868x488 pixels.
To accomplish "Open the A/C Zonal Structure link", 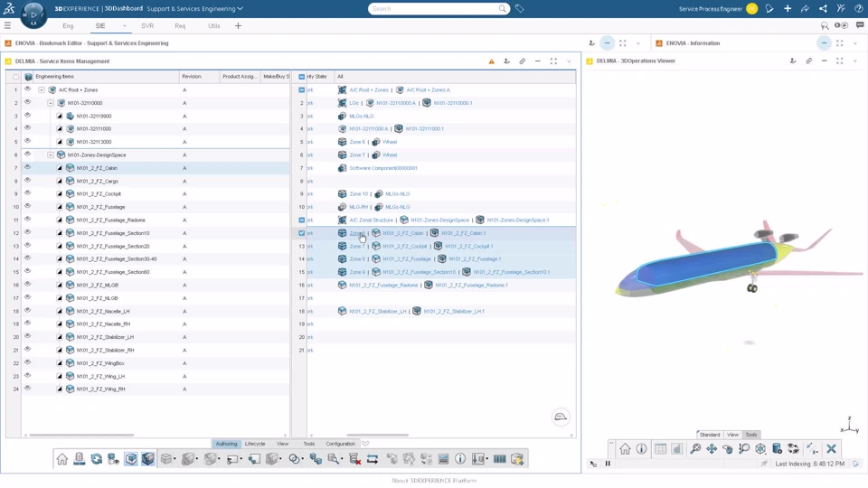I will click(x=371, y=221).
